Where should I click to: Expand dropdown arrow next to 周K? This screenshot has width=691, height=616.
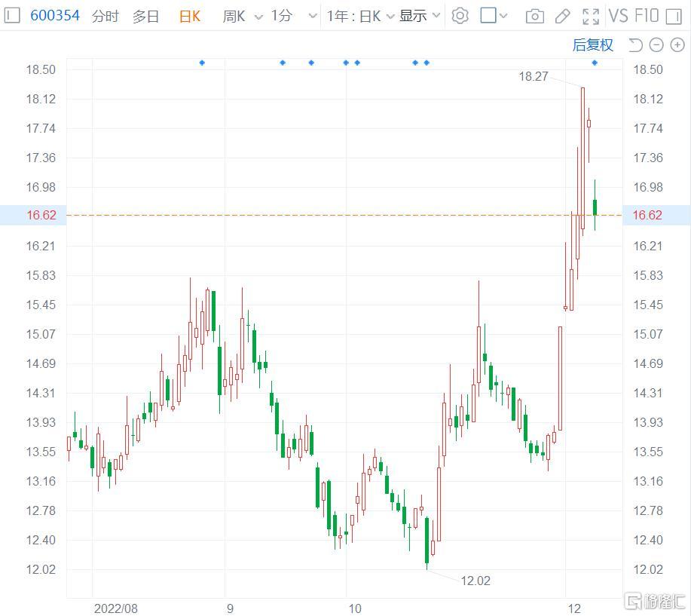pyautogui.click(x=259, y=17)
